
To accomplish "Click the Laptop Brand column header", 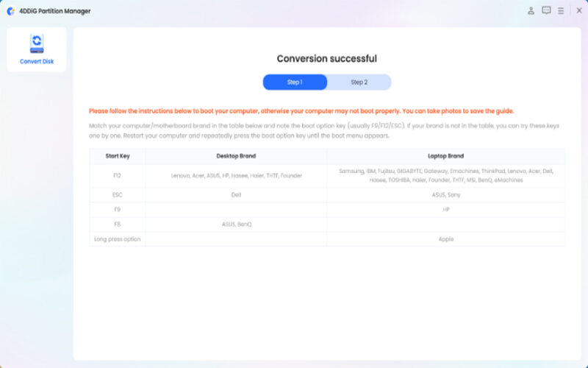I will click(x=445, y=156).
